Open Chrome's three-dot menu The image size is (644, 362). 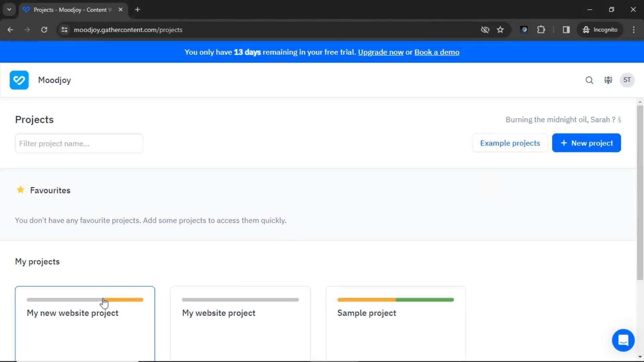634,30
